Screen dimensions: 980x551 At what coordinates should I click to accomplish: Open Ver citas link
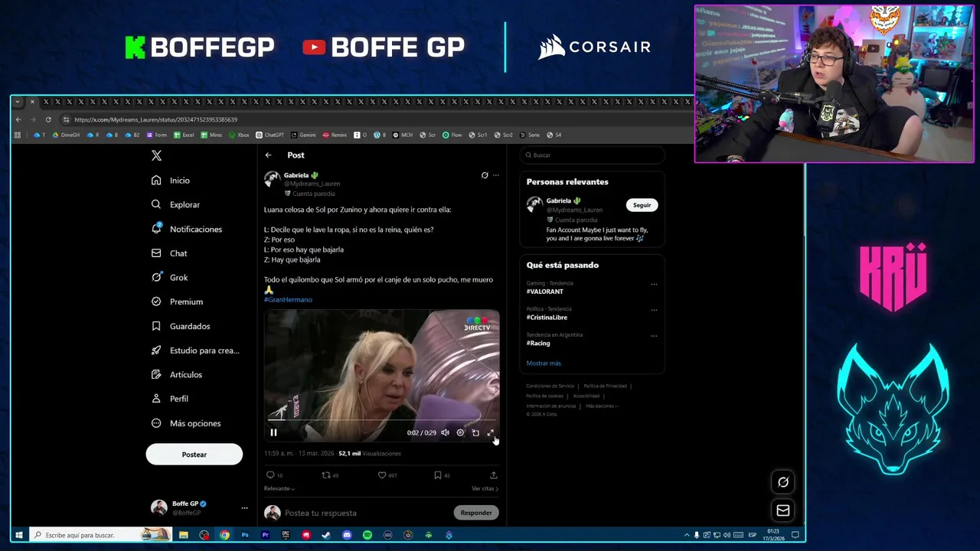[485, 488]
